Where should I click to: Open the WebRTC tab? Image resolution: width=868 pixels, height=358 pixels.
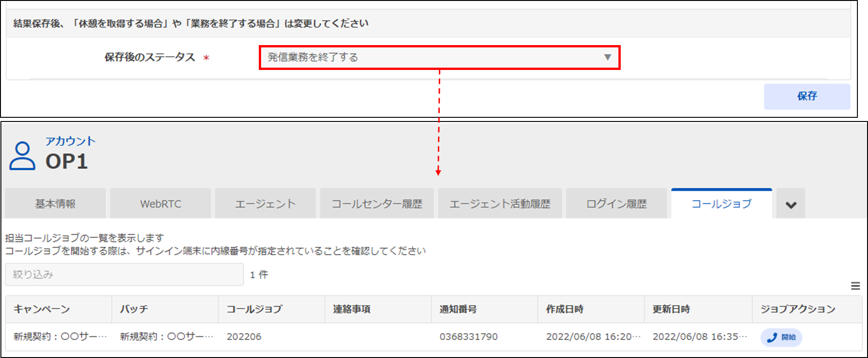[x=160, y=204]
